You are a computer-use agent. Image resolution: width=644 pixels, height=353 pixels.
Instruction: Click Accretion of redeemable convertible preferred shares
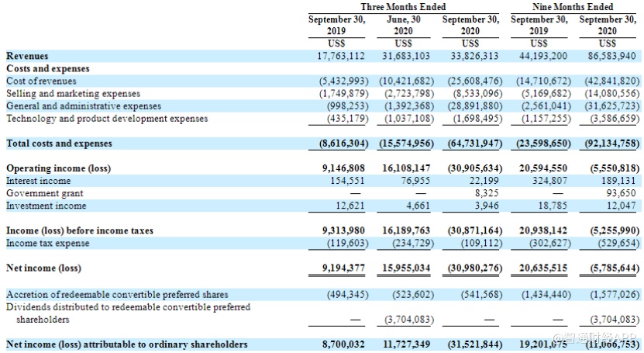click(117, 294)
